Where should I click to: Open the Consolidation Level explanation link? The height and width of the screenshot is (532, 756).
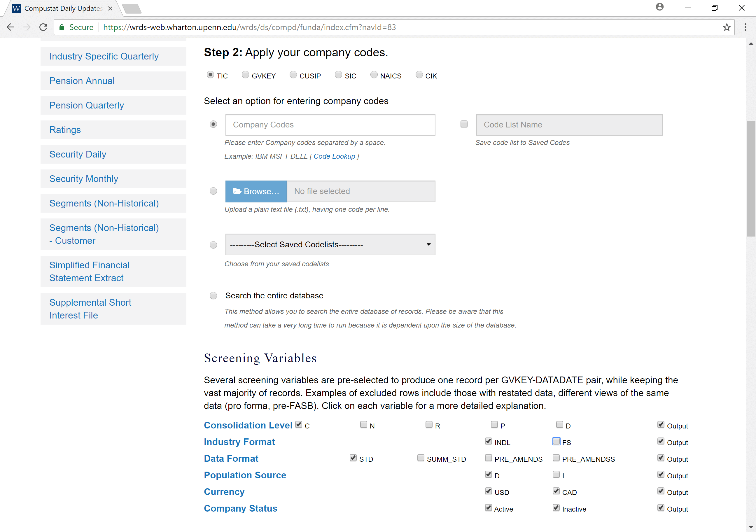248,425
